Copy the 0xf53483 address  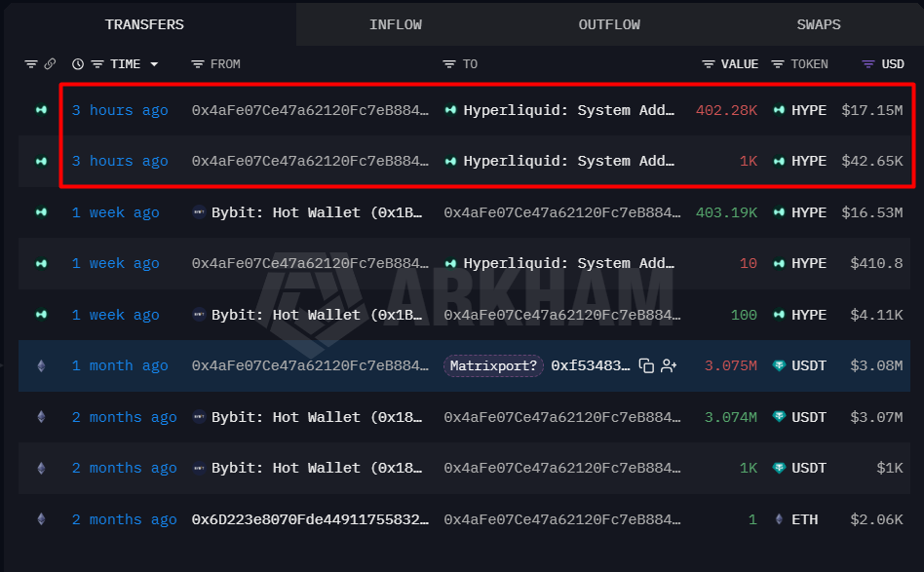click(x=646, y=365)
